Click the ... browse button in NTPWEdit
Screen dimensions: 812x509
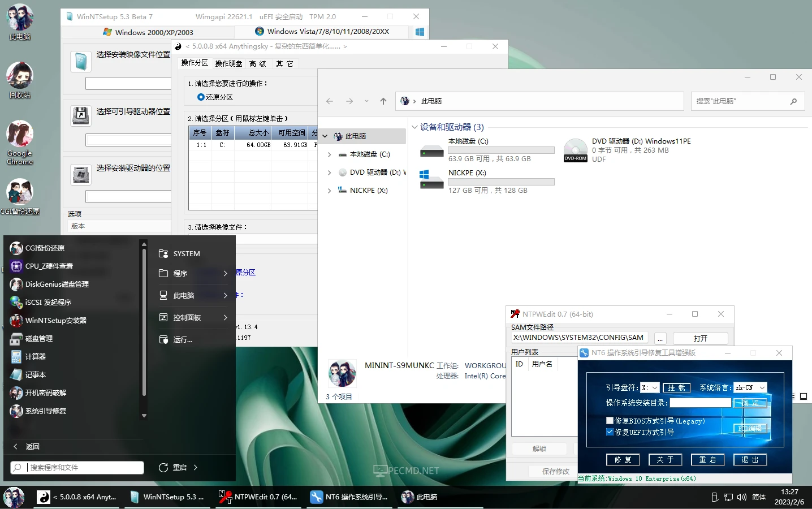click(x=660, y=338)
